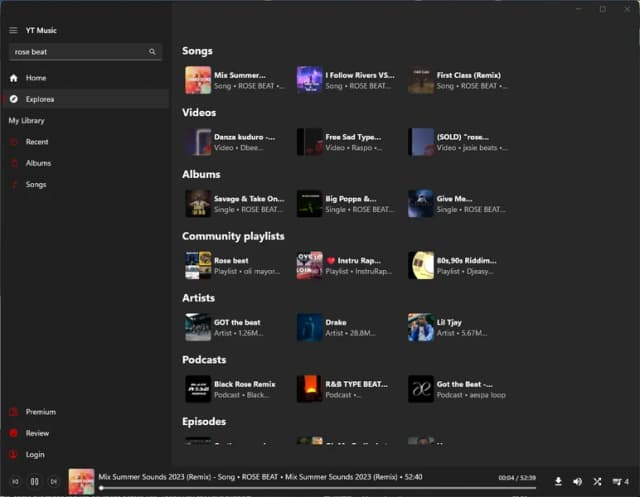Open the Give Me single
This screenshot has height=497, width=640.
[x=458, y=204]
